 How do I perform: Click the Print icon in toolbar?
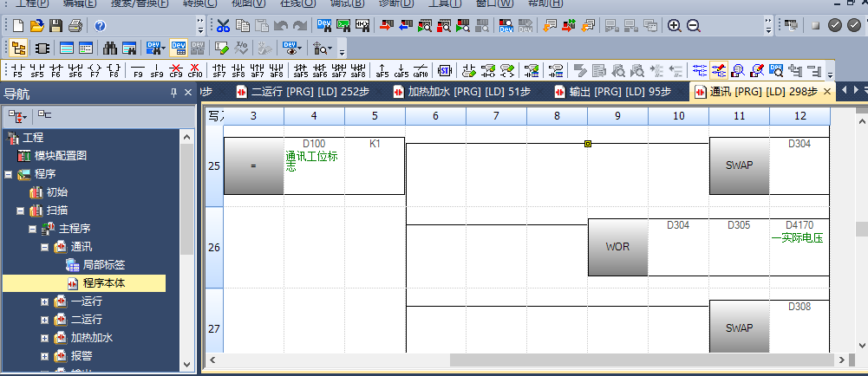pyautogui.click(x=75, y=26)
